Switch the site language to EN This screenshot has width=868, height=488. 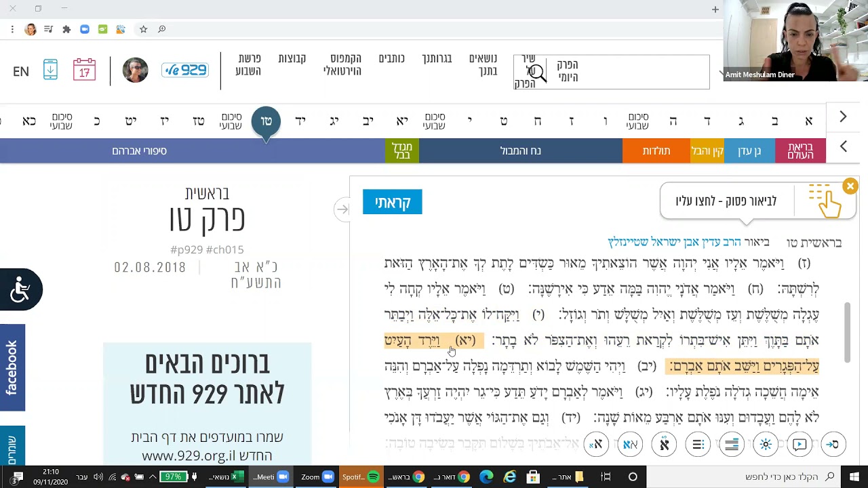coord(21,71)
